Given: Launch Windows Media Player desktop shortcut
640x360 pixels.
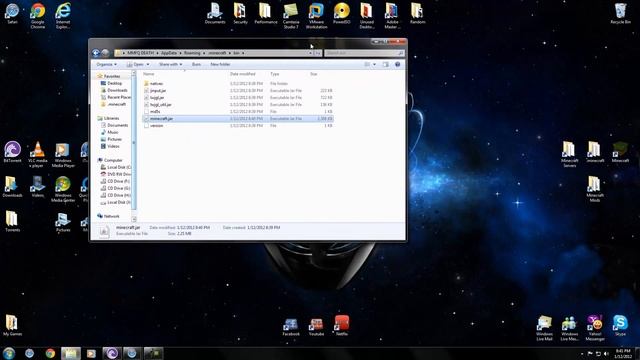Looking at the screenshot, I should coord(63,154).
